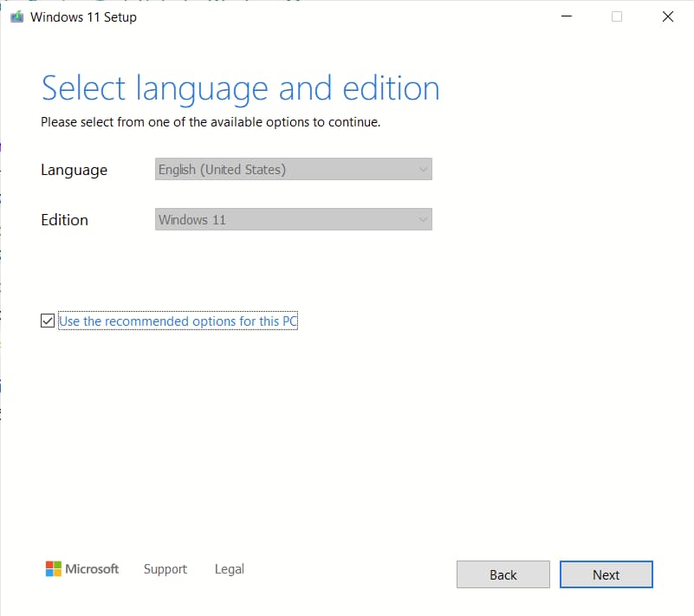The height and width of the screenshot is (616, 694).
Task: Click the Edition dropdown chevron arrow
Action: (423, 219)
